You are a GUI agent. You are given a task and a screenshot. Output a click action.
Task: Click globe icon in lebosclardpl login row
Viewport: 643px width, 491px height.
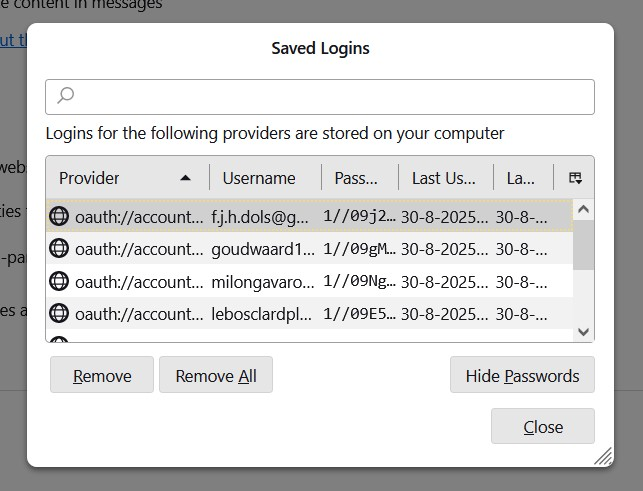[x=59, y=313]
